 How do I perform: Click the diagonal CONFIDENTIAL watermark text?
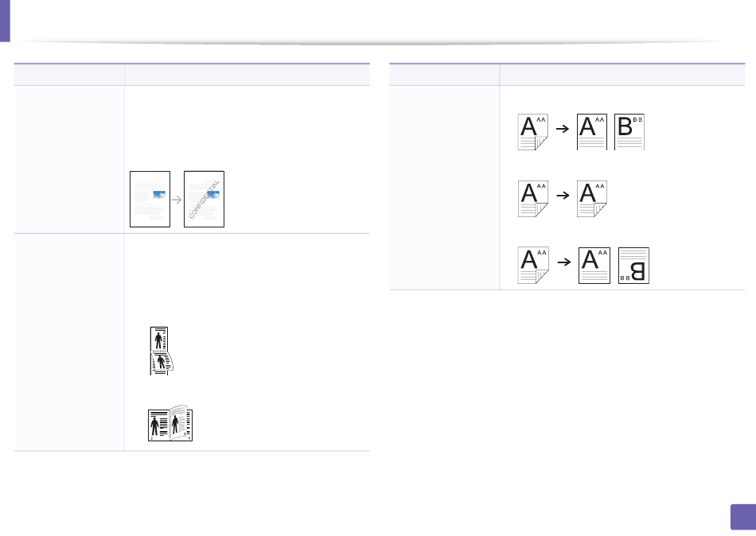click(205, 200)
